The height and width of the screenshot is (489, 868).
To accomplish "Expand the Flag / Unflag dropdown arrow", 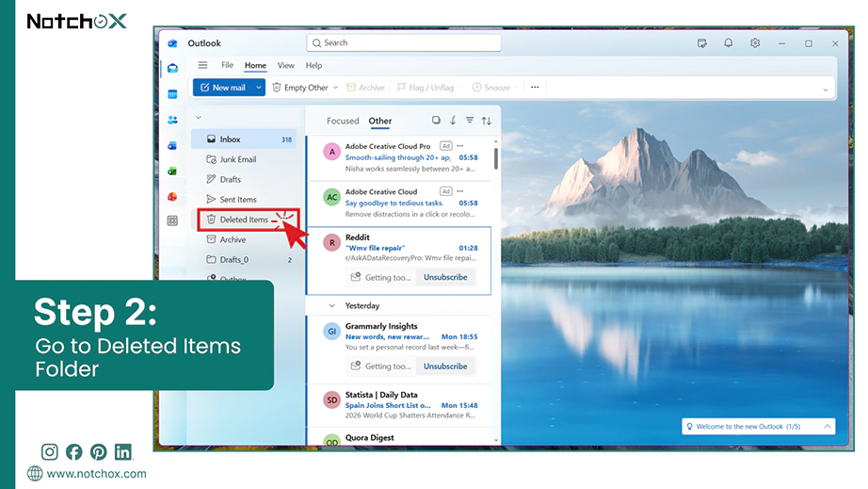I will [x=460, y=88].
